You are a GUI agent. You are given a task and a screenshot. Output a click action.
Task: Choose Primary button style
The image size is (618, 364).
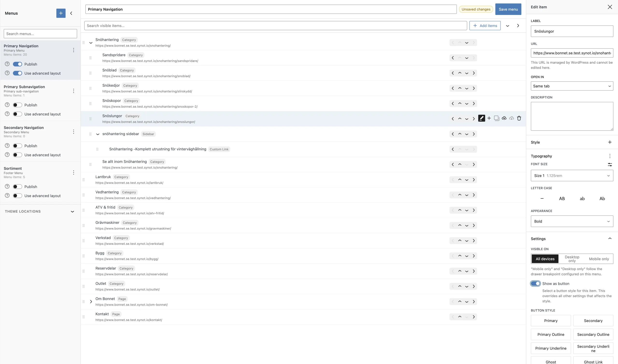551,321
